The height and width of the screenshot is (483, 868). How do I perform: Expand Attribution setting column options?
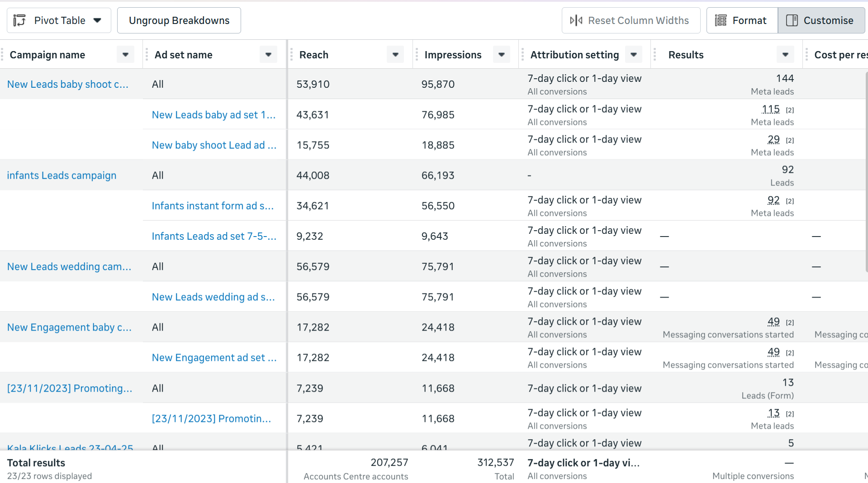point(634,55)
